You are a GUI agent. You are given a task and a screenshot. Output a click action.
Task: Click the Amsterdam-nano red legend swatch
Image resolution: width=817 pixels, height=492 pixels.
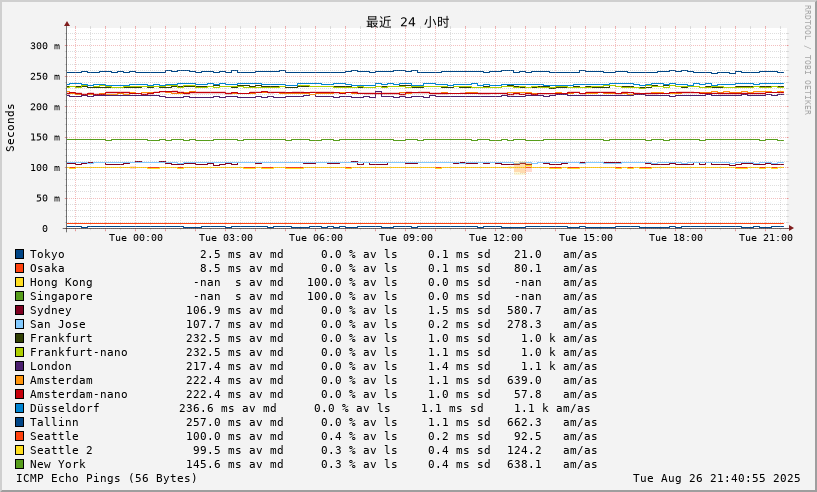pos(19,395)
